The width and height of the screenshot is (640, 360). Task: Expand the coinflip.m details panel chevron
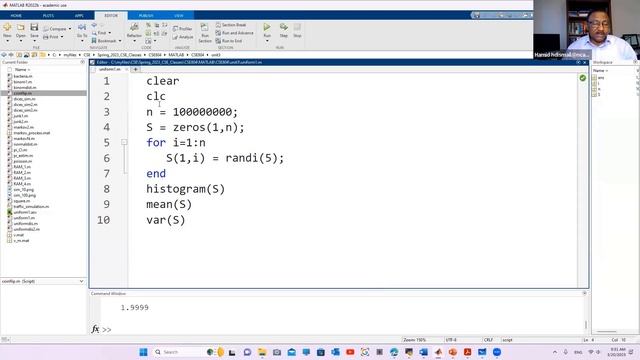[x=82, y=281]
